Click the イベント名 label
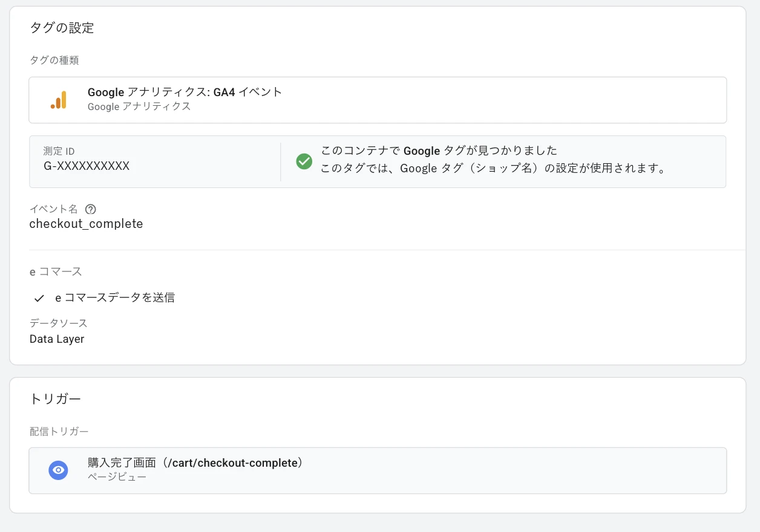 (53, 209)
